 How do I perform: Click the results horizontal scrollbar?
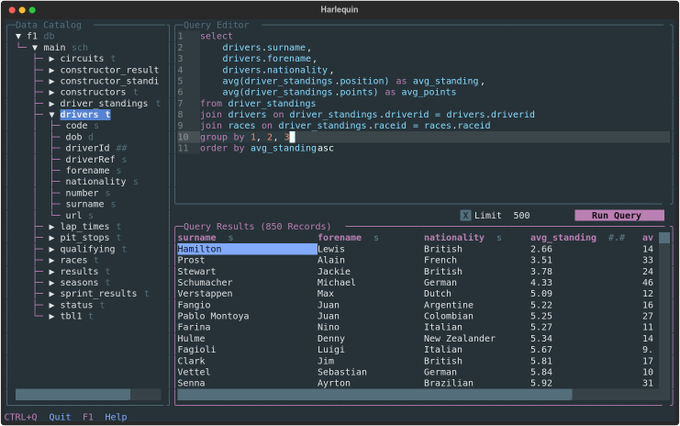[x=375, y=394]
